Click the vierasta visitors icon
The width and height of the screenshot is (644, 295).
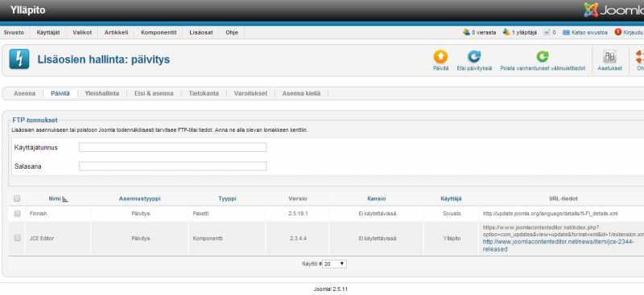pyautogui.click(x=466, y=32)
